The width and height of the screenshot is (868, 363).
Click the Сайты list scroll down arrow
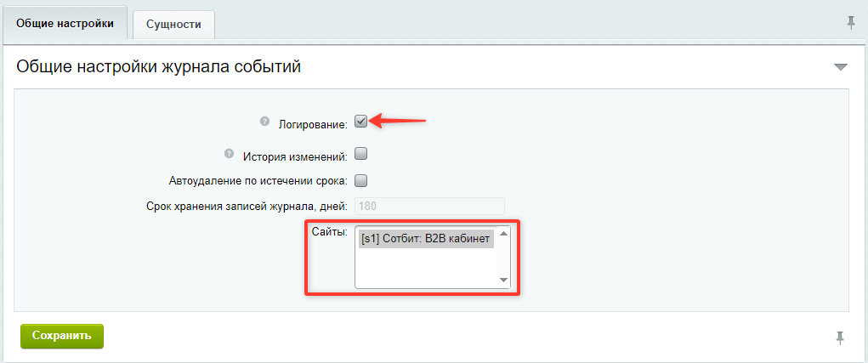point(503,280)
